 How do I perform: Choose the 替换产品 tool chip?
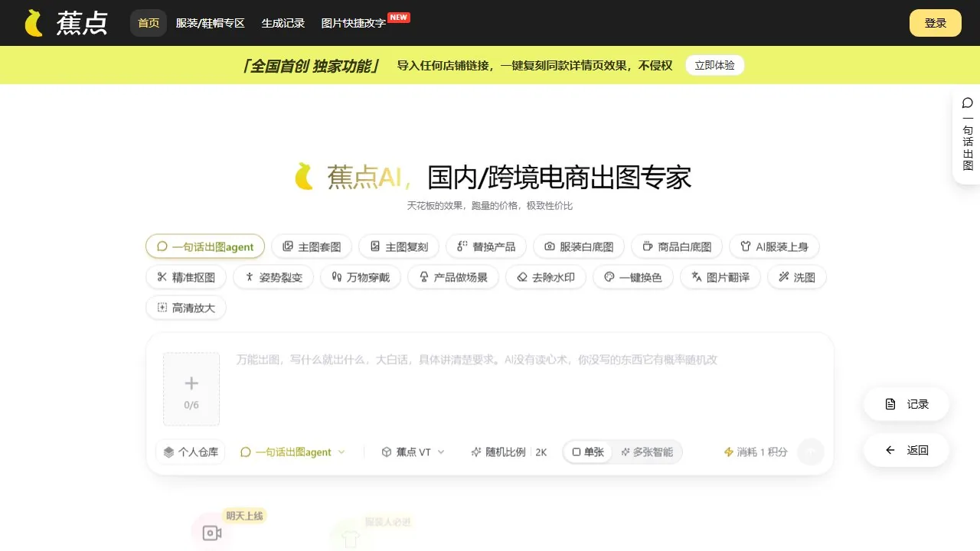click(486, 246)
